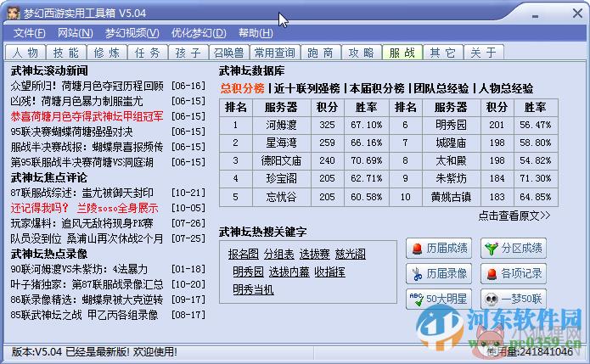Open the 50大明星 ABC check button
This screenshot has width=590, height=364.
tap(439, 299)
